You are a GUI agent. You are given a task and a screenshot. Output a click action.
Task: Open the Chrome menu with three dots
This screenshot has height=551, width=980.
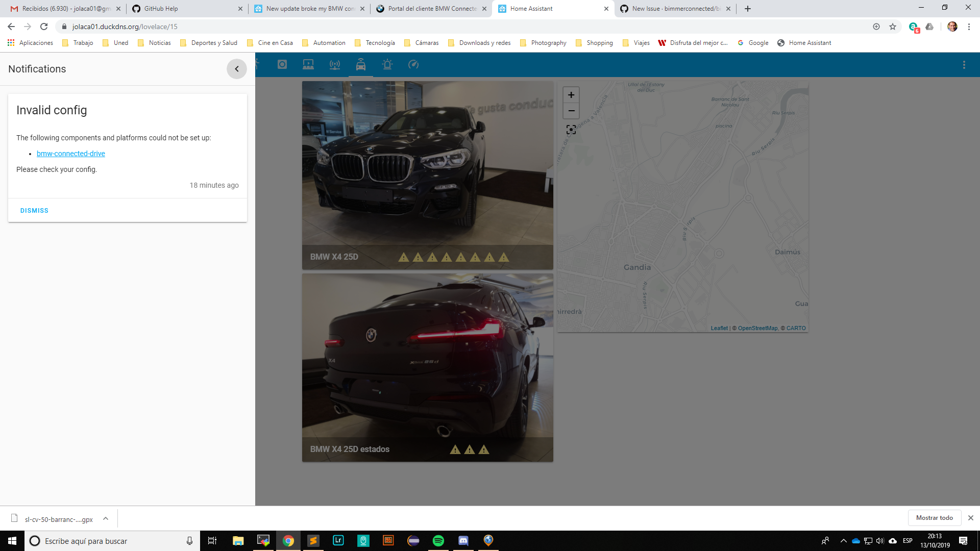[969, 27]
